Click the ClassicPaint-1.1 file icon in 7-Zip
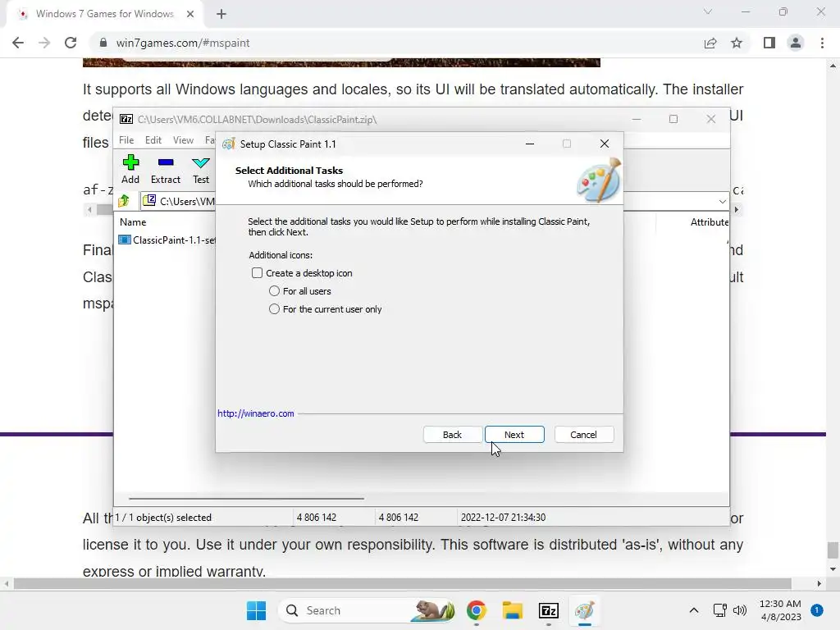The height and width of the screenshot is (630, 840). (x=125, y=240)
